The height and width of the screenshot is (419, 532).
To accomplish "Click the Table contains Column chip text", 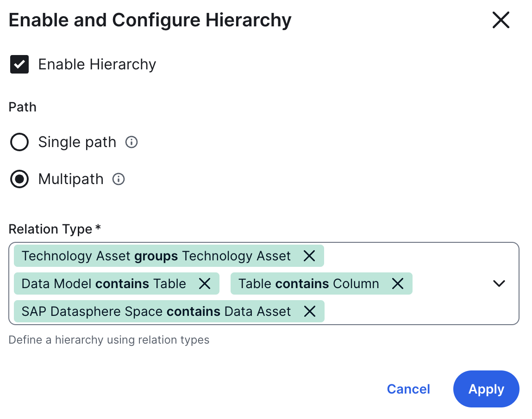I will pyautogui.click(x=308, y=283).
